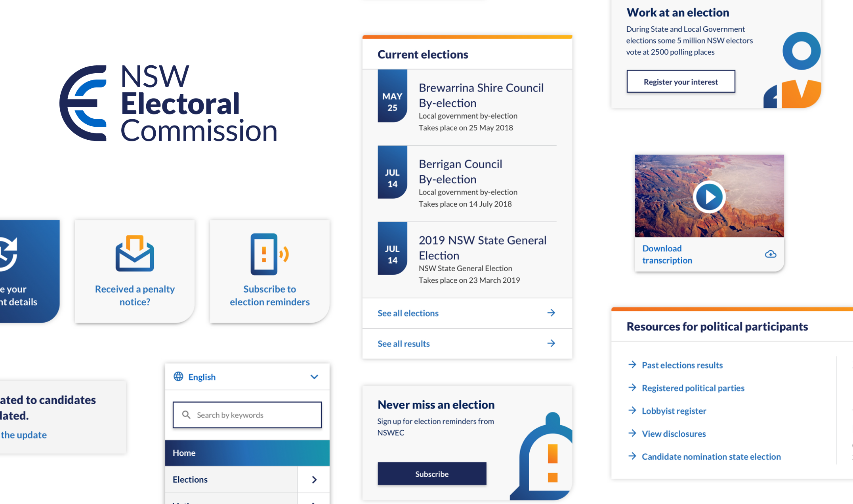Click the English language label
The height and width of the screenshot is (504, 853).
pos(202,377)
